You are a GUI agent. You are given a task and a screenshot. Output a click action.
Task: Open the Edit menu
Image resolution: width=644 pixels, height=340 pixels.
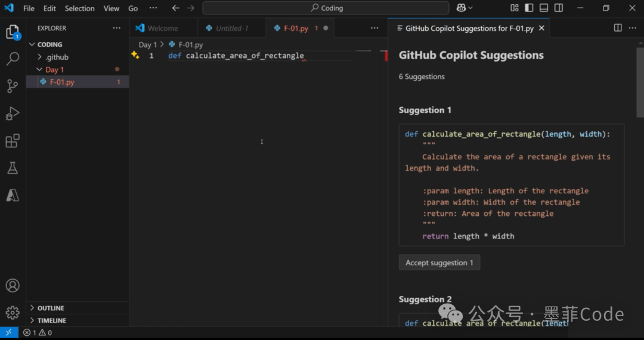[49, 8]
